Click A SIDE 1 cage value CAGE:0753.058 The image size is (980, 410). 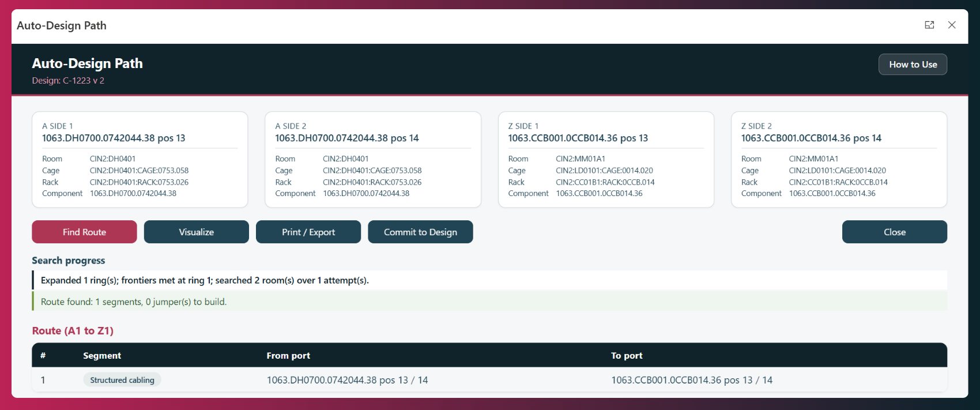coord(139,171)
